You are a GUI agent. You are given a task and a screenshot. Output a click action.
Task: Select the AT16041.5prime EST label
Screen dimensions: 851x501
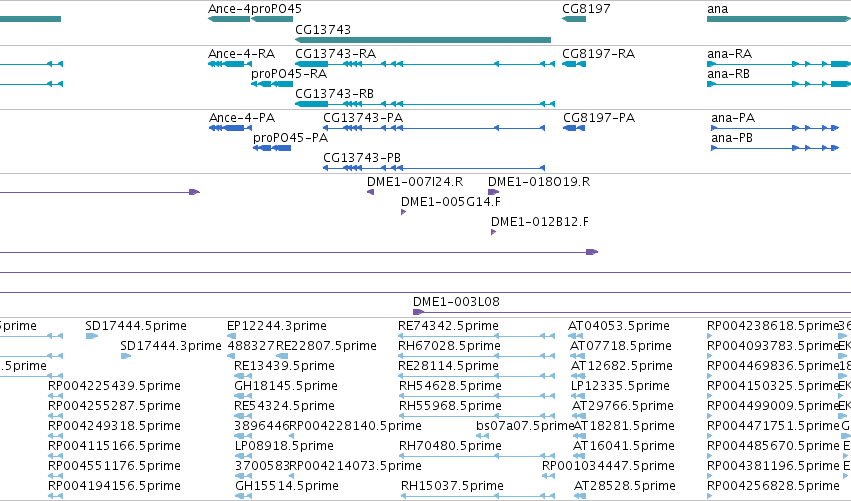click(624, 446)
